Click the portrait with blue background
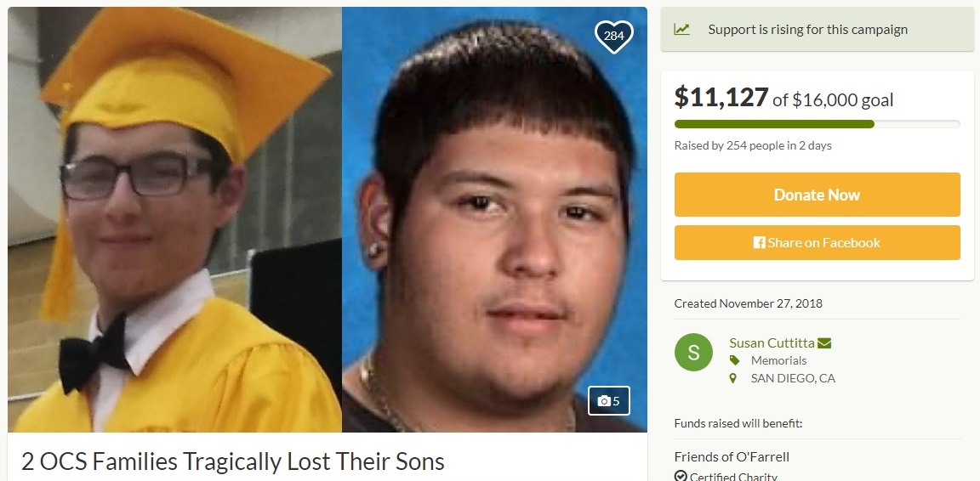The image size is (980, 481). pyautogui.click(x=494, y=220)
